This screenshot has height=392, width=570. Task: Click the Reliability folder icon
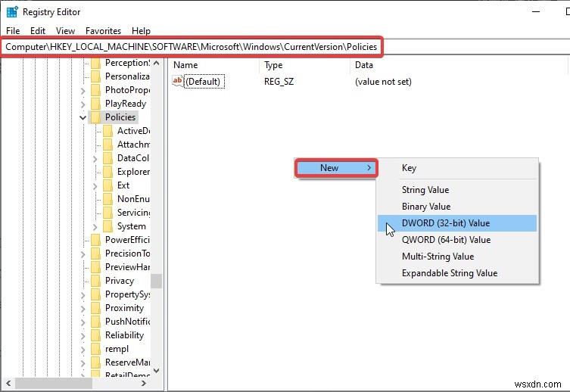click(95, 335)
